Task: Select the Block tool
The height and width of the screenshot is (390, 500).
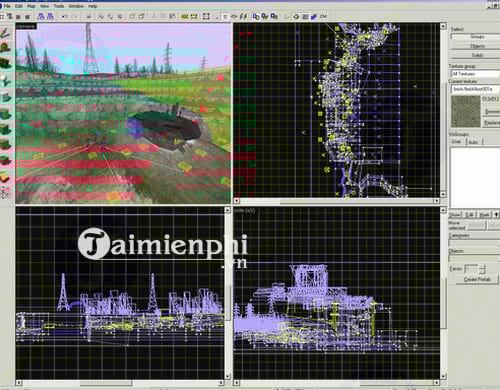Action: (x=6, y=97)
